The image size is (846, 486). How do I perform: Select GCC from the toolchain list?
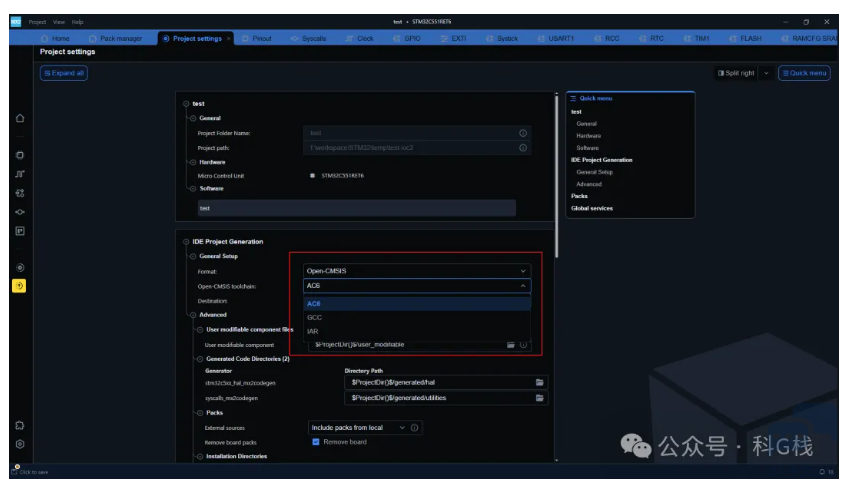314,317
